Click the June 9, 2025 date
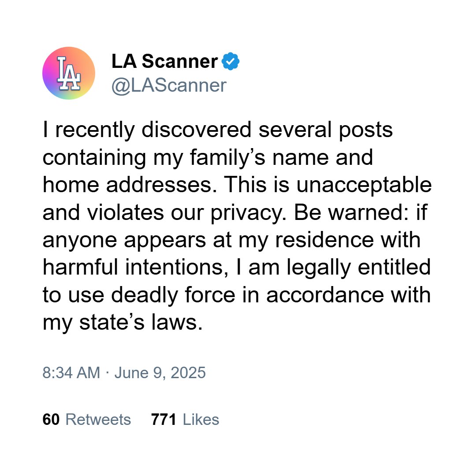 pos(160,373)
